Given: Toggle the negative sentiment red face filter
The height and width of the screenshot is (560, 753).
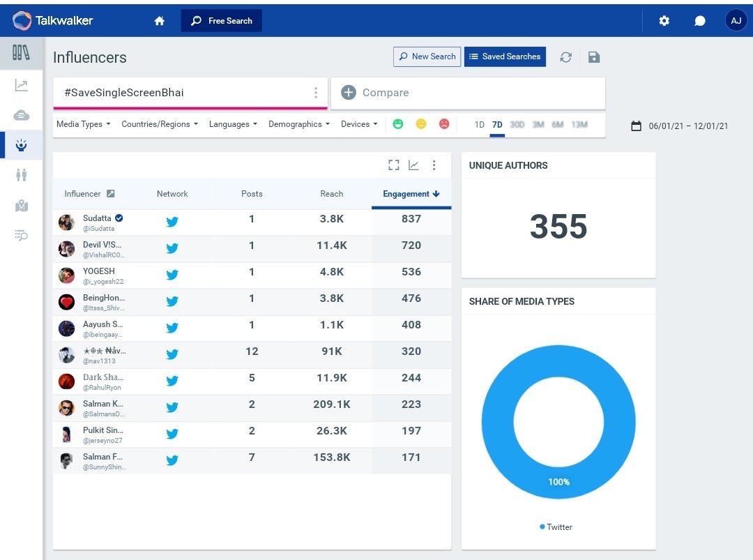Looking at the screenshot, I should point(444,124).
